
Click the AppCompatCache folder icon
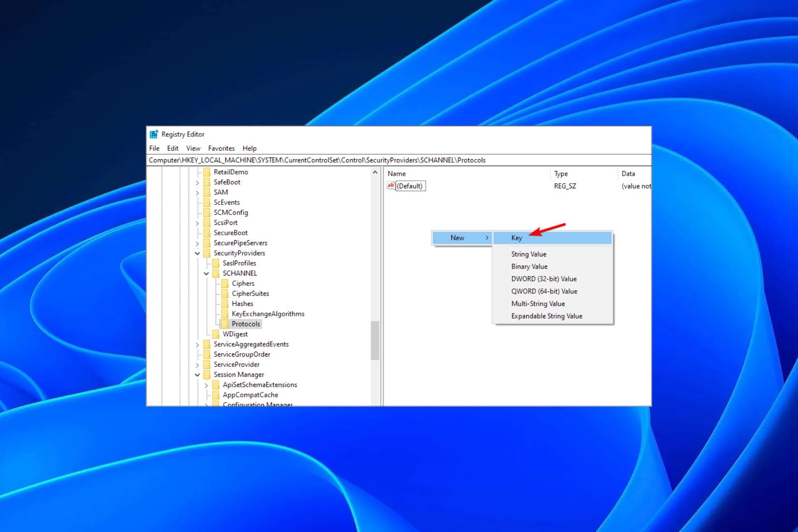click(216, 395)
